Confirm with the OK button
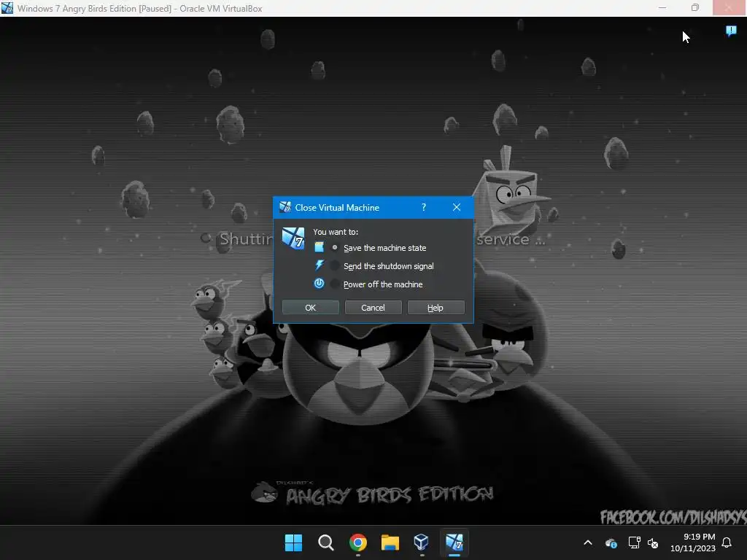This screenshot has width=747, height=560. coord(310,308)
